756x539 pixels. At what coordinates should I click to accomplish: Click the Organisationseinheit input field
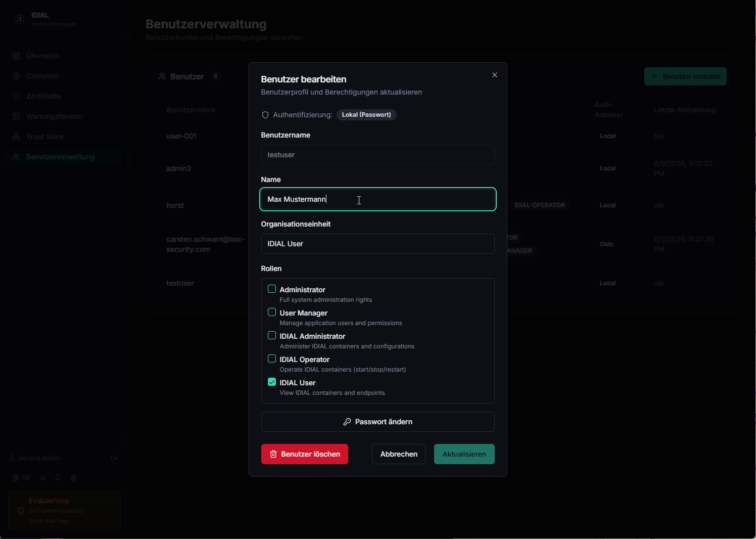[x=378, y=244]
